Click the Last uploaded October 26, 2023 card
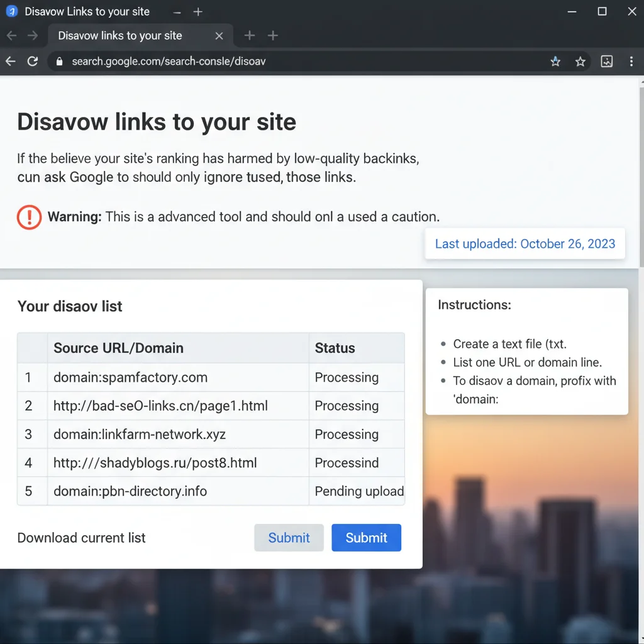 (x=525, y=243)
